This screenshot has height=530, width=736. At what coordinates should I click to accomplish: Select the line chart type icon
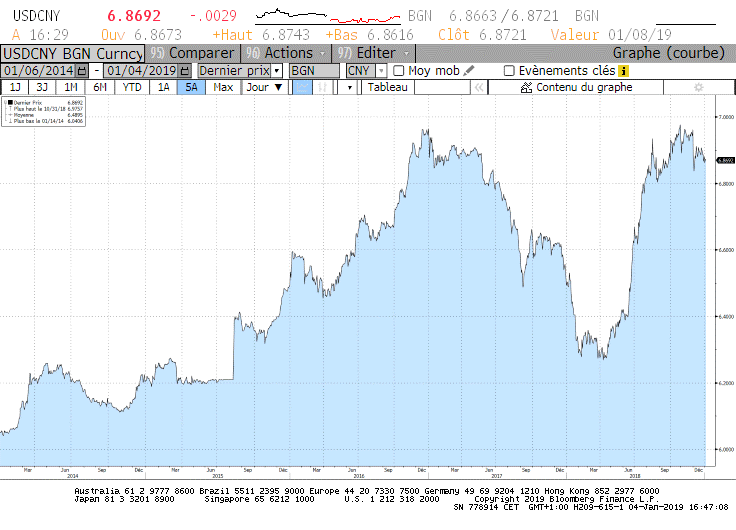click(302, 87)
